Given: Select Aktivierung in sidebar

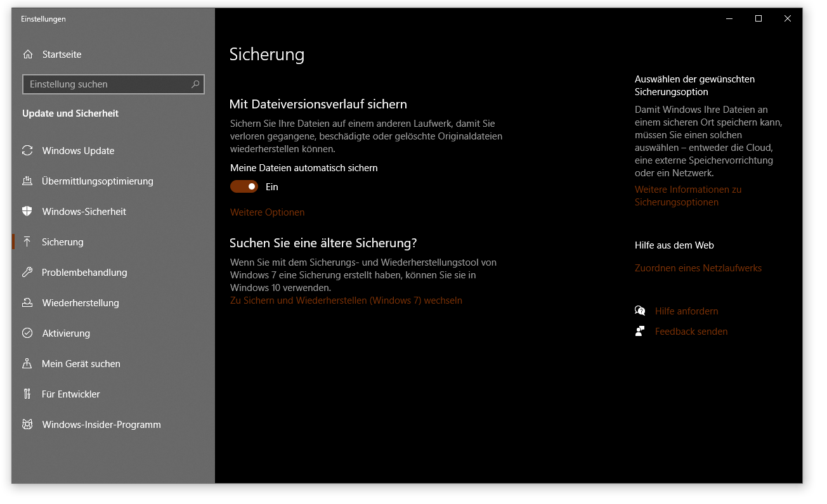Looking at the screenshot, I should tap(114, 333).
